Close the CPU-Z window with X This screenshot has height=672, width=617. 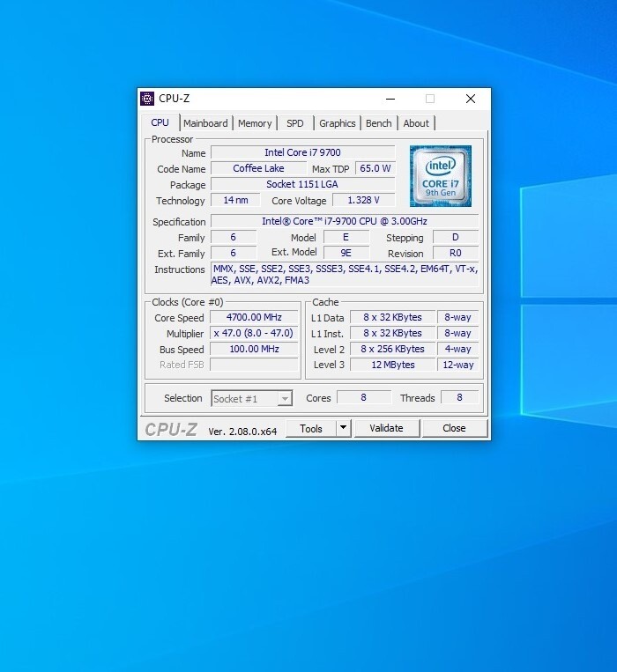pyautogui.click(x=471, y=99)
